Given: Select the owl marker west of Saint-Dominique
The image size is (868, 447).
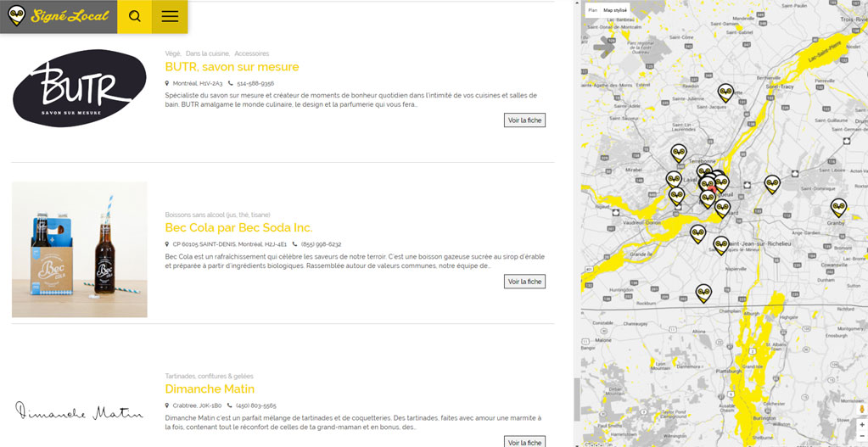Looking at the screenshot, I should (x=771, y=184).
